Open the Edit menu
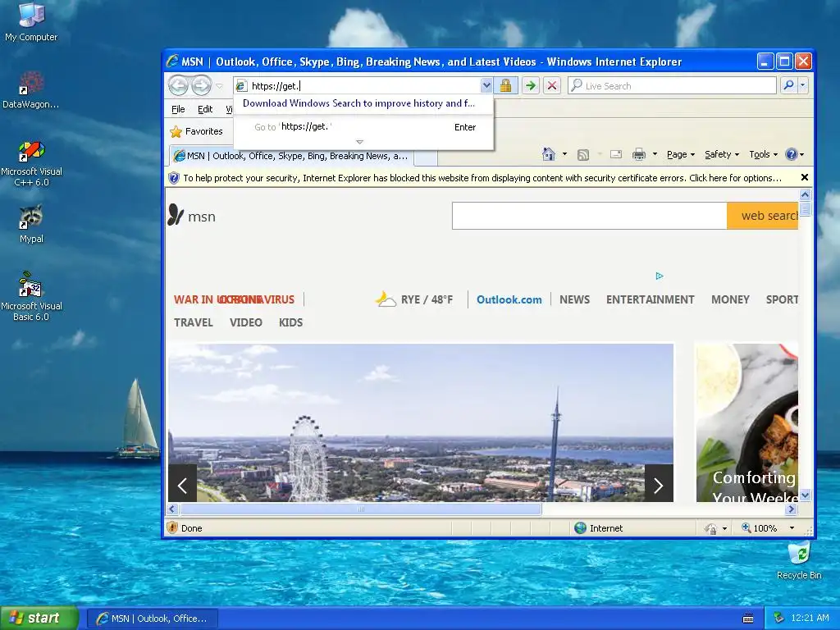 [204, 109]
